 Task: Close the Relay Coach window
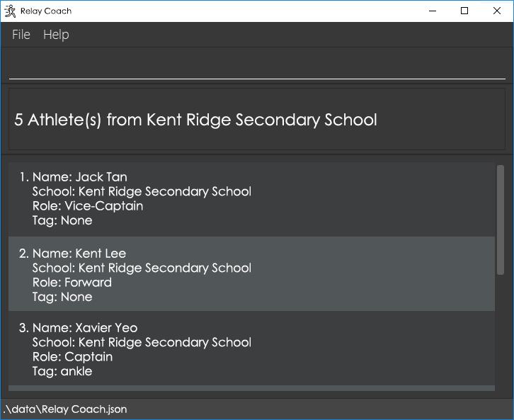coord(497,11)
